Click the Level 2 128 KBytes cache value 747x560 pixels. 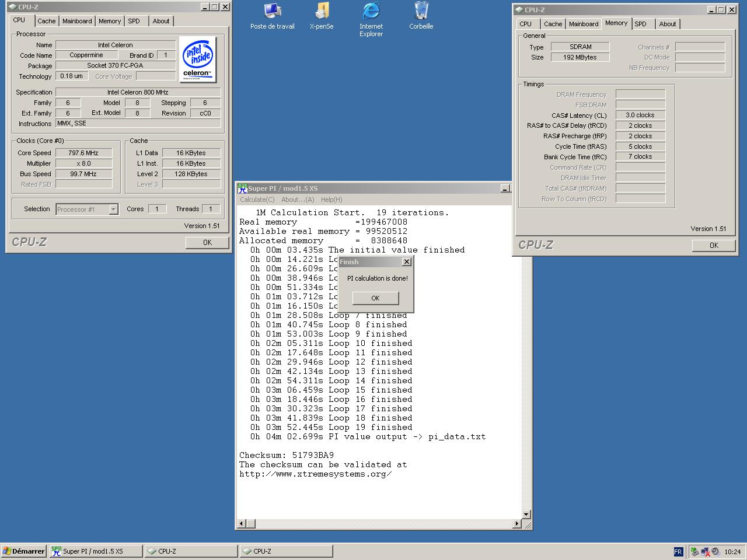coord(191,174)
